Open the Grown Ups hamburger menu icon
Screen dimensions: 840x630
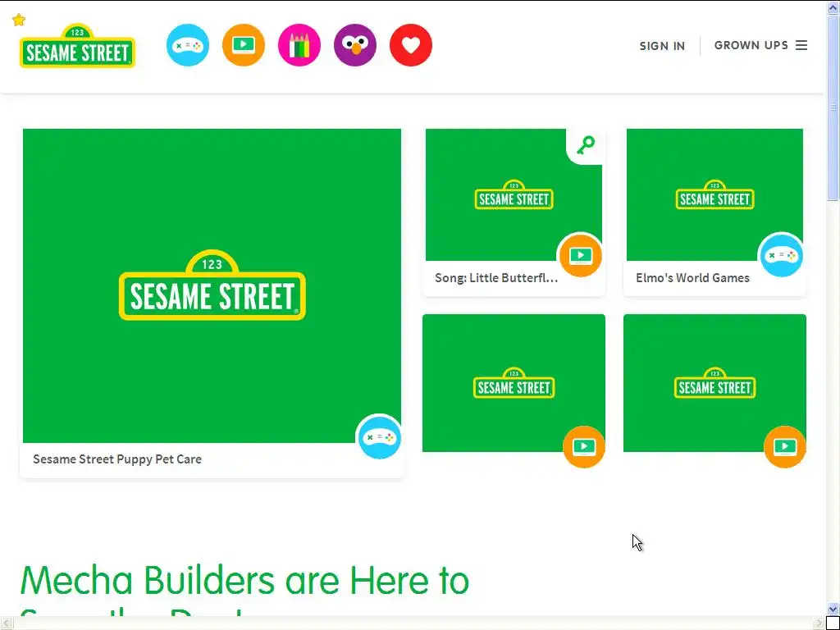coord(801,46)
